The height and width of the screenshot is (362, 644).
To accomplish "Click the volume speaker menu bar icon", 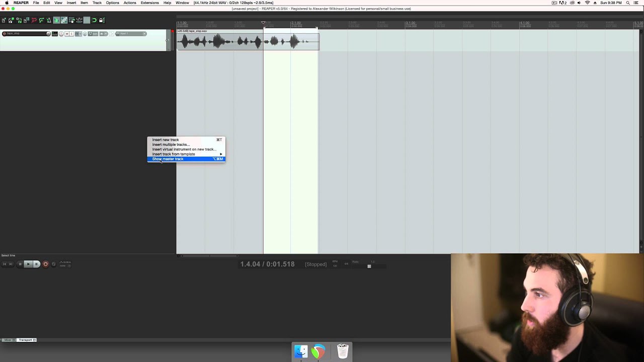I will (x=579, y=3).
